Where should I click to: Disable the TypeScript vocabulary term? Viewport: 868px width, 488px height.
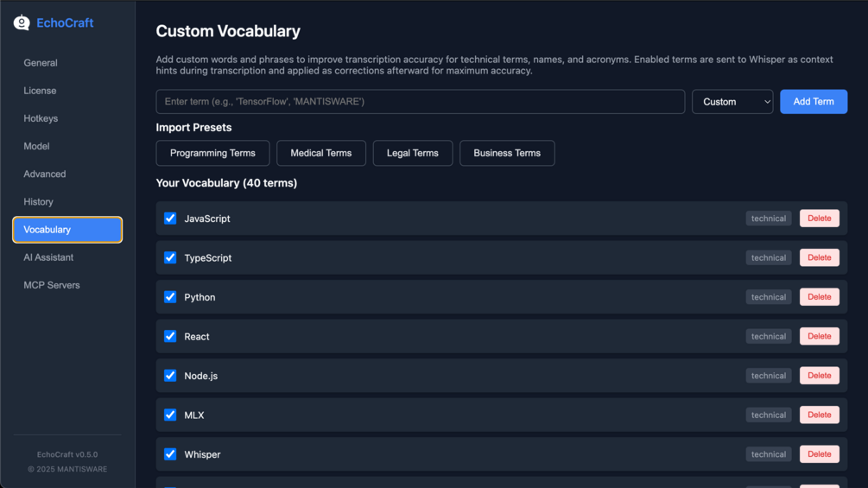tap(170, 257)
